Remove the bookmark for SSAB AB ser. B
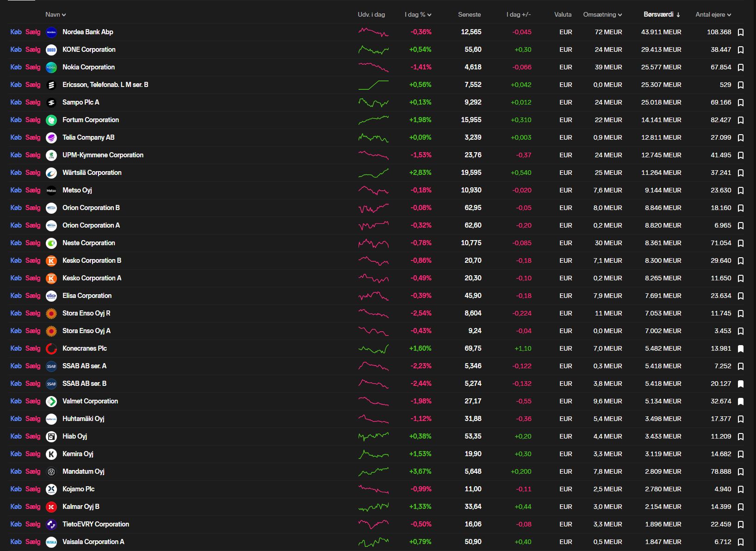 tap(741, 384)
